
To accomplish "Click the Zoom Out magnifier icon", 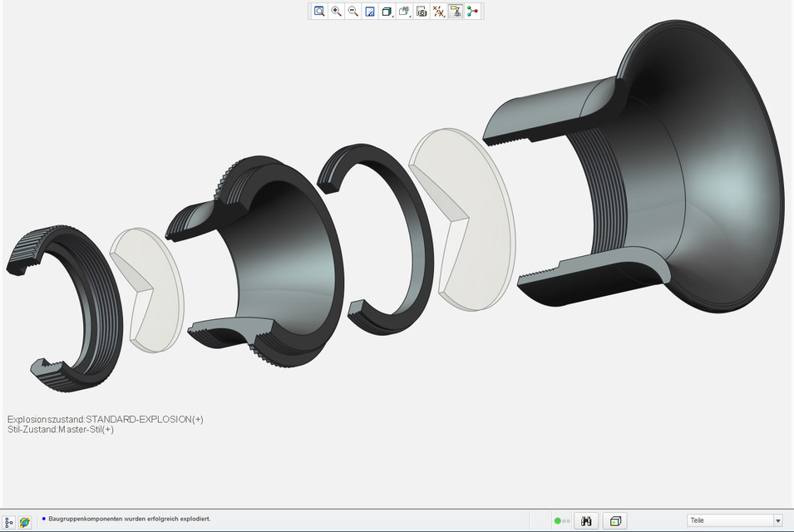I will point(353,12).
